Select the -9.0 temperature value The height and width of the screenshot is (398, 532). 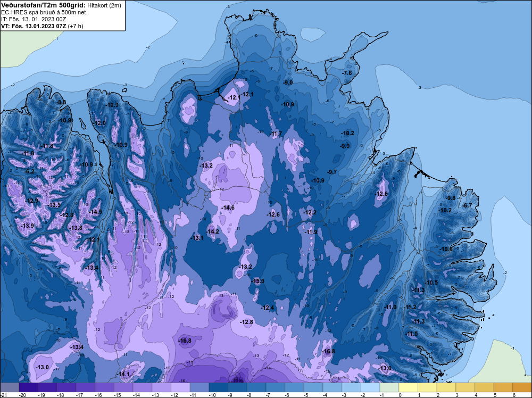click(288, 82)
